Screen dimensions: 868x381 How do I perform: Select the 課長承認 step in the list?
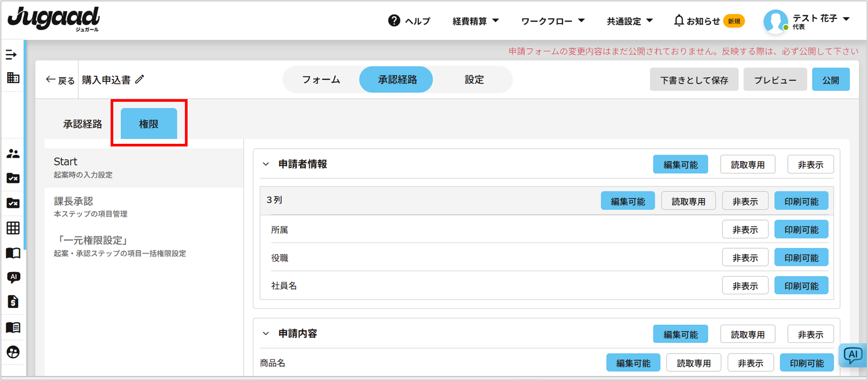coord(73,201)
